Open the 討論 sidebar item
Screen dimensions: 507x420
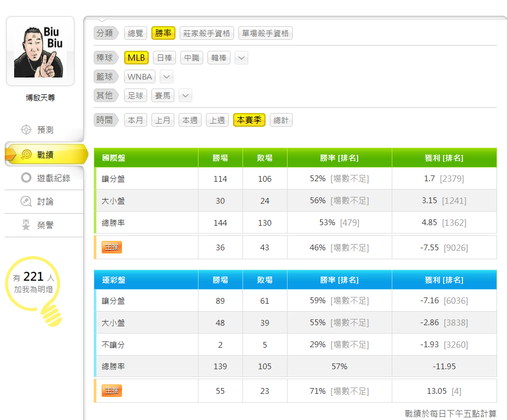pyautogui.click(x=44, y=202)
